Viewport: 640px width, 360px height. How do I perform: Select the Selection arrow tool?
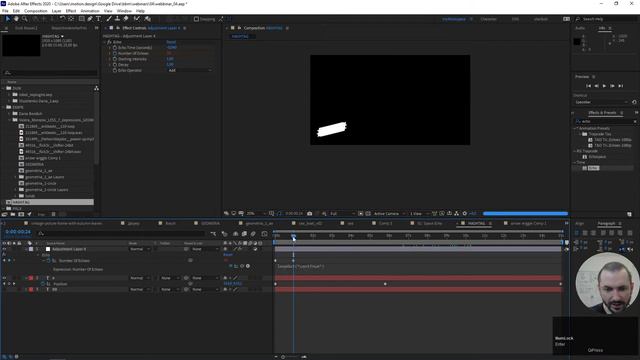pos(7,19)
